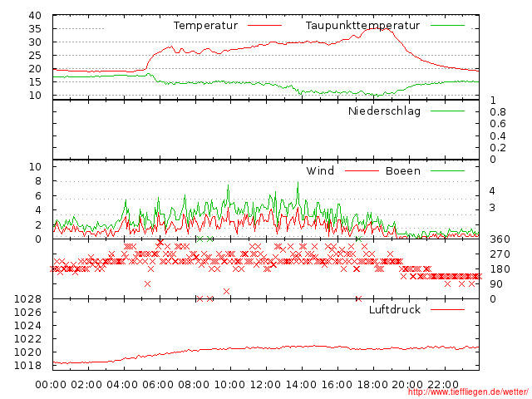
Task: Click the 25 temperature axis label
Action: [35, 56]
